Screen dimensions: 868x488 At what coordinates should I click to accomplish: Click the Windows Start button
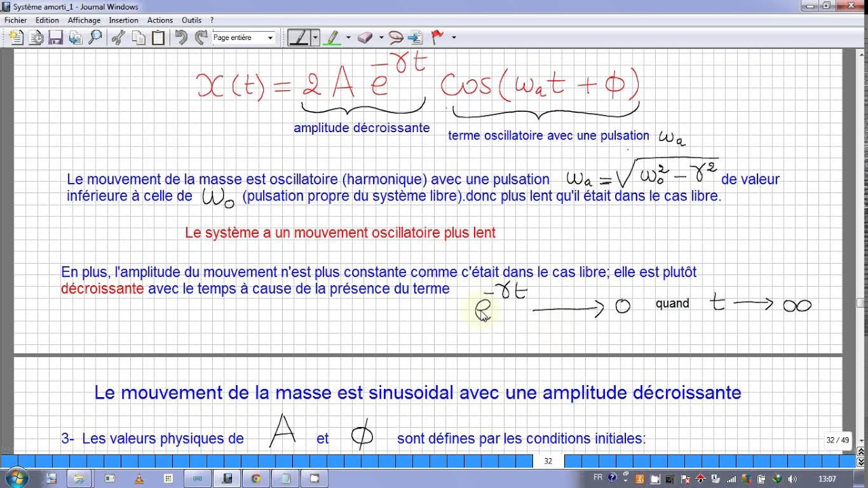[x=15, y=479]
